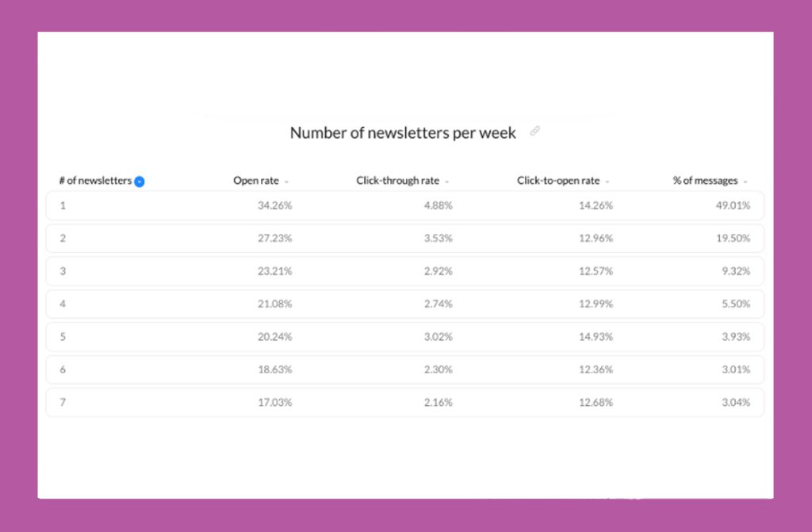Select the % of messages header label
This screenshot has height=532, width=812.
tap(705, 181)
